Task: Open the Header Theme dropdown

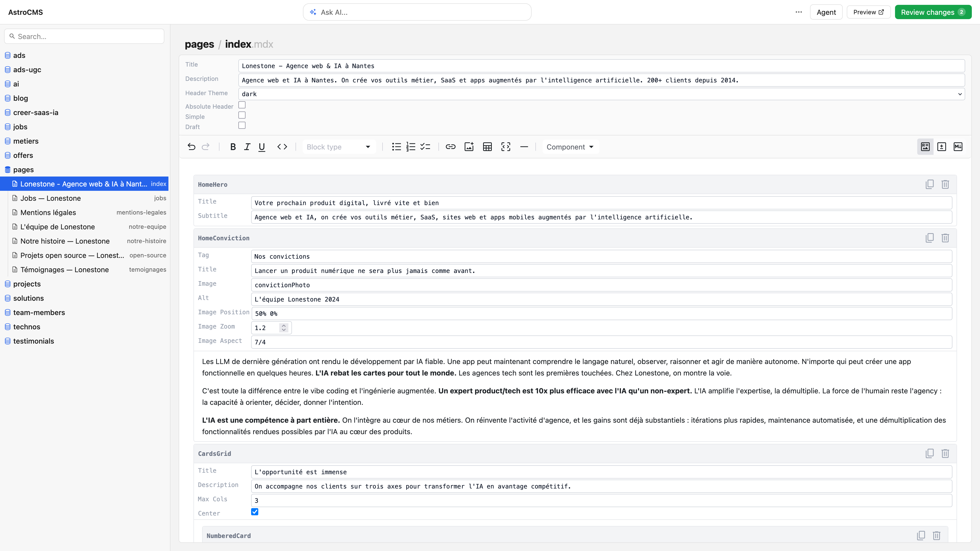Action: click(x=602, y=94)
